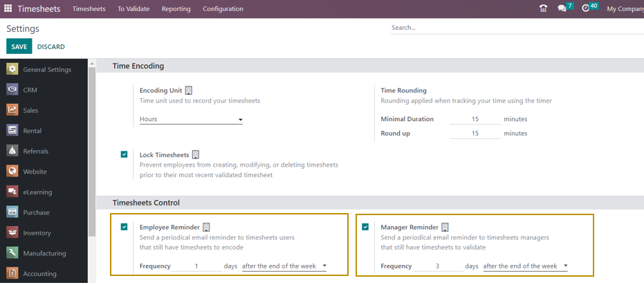Open the activities clock icon
This screenshot has height=285, width=644.
point(586,9)
